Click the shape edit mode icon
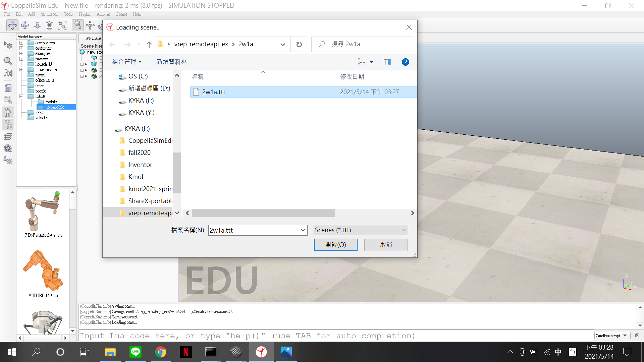This screenshot has width=644, height=362. pos(8,100)
